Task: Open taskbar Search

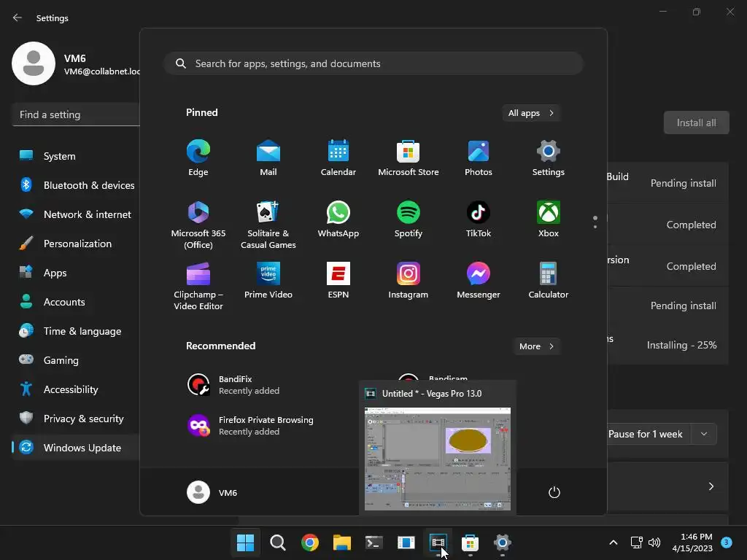Action: [x=278, y=542]
